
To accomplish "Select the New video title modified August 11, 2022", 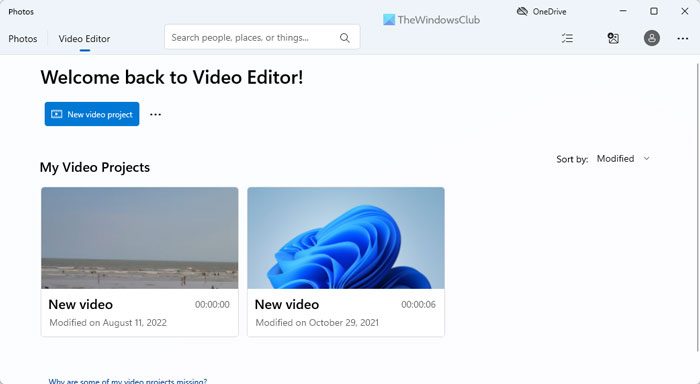I will tap(80, 305).
